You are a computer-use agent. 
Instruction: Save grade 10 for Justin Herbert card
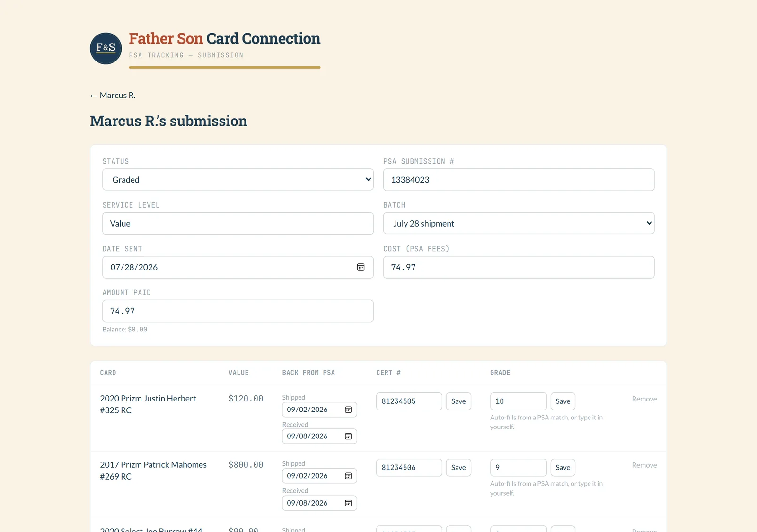pyautogui.click(x=563, y=401)
